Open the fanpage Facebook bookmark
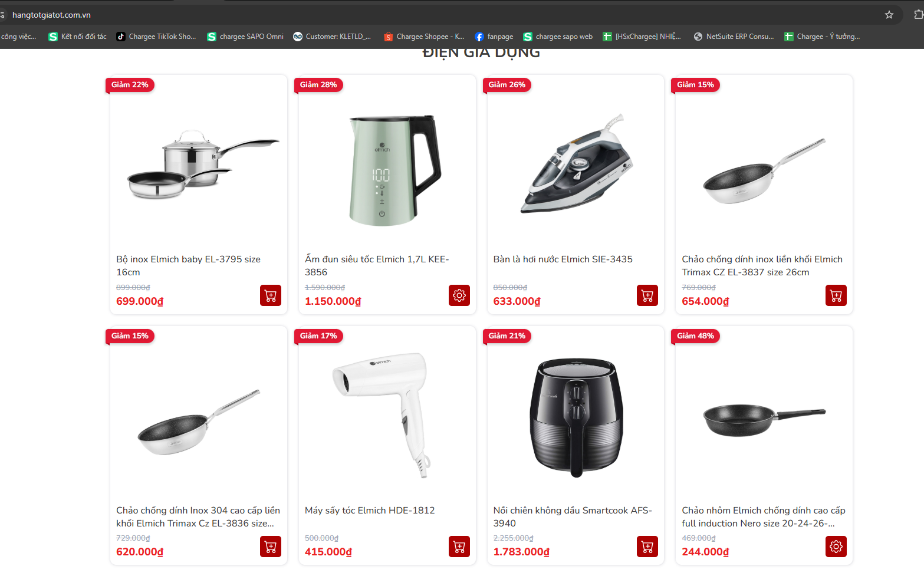The image size is (924, 576). [x=494, y=37]
